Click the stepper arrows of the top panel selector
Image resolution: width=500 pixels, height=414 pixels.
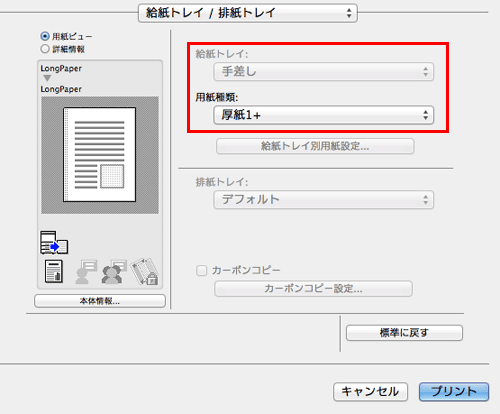(x=349, y=13)
